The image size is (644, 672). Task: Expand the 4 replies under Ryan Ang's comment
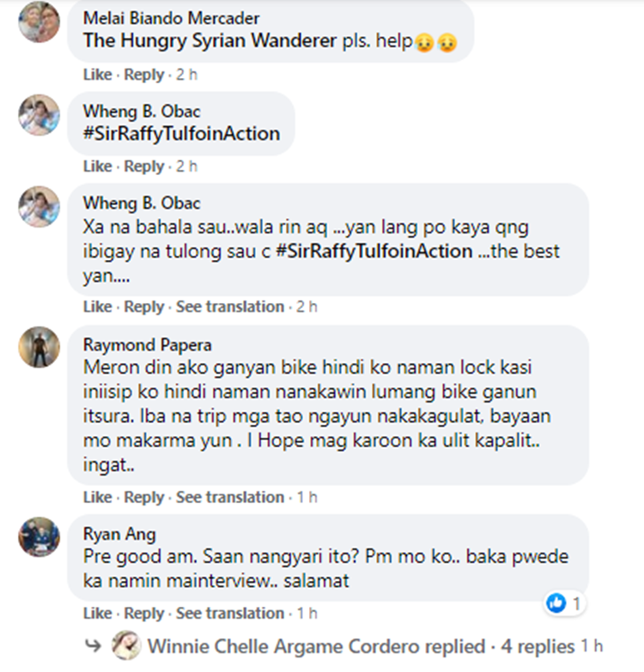click(538, 646)
